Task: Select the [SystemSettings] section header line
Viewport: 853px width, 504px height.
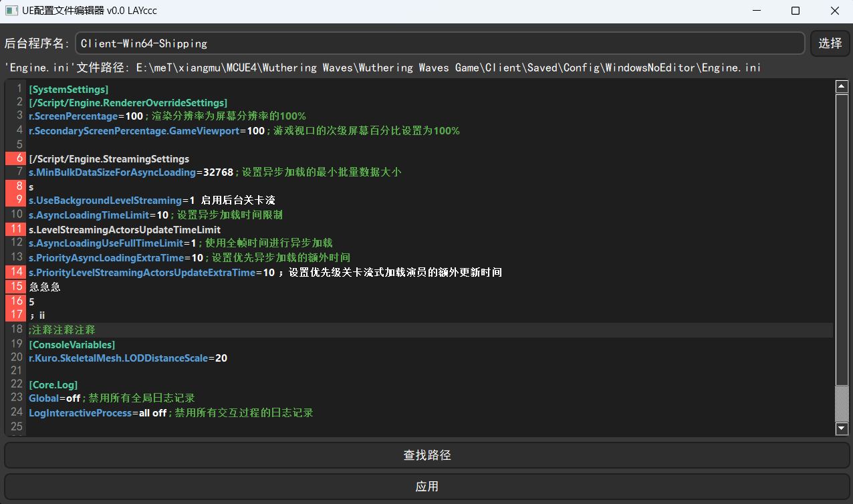Action: coord(68,89)
